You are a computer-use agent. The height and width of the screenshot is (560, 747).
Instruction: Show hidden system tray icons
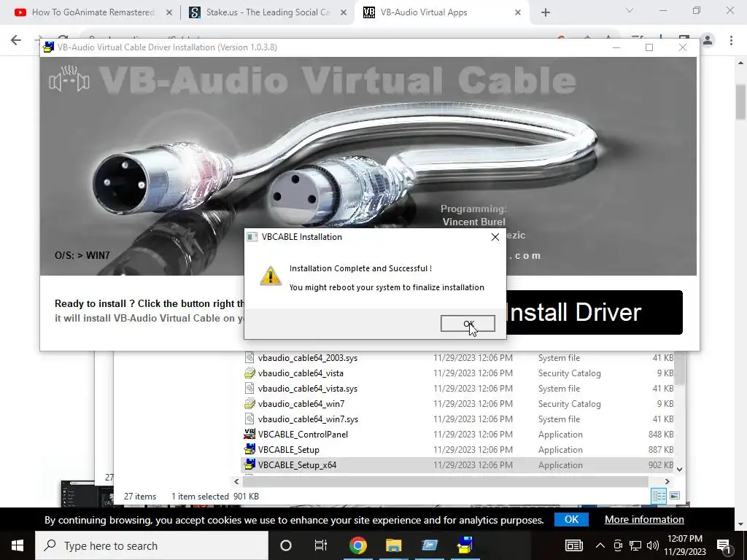pos(600,545)
